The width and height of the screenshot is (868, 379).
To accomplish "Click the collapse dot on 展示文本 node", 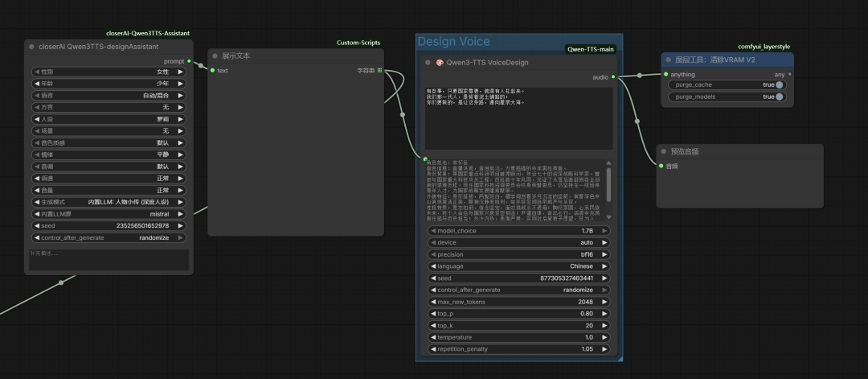I will 215,56.
